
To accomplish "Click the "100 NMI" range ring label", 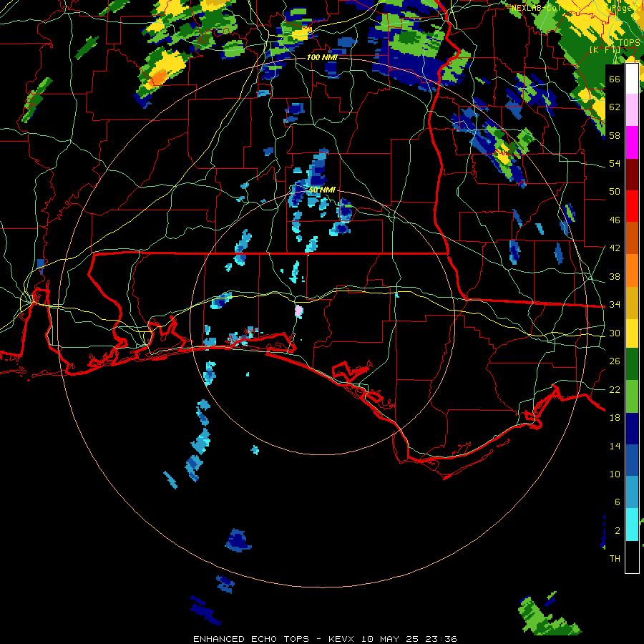I will 322,57.
